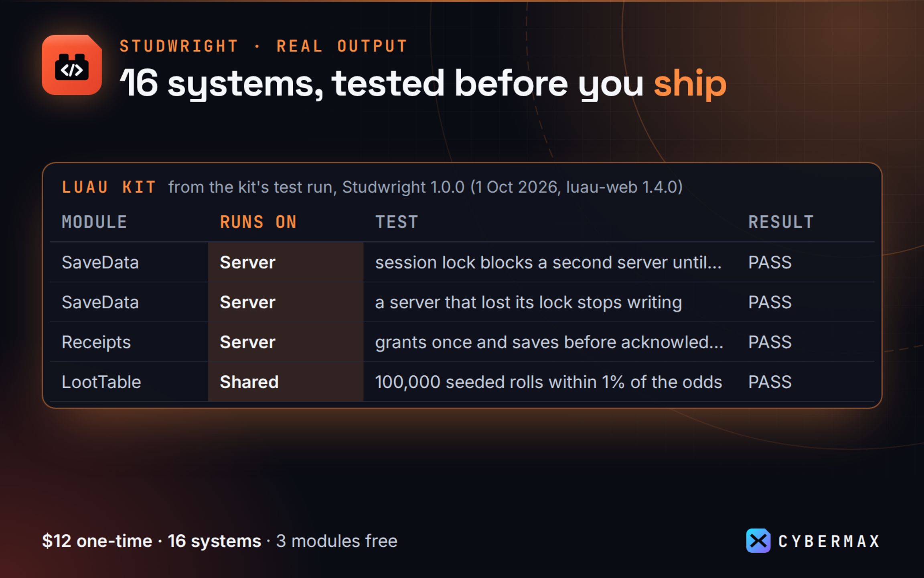924x578 pixels.
Task: Open the session lock test description
Action: point(548,262)
